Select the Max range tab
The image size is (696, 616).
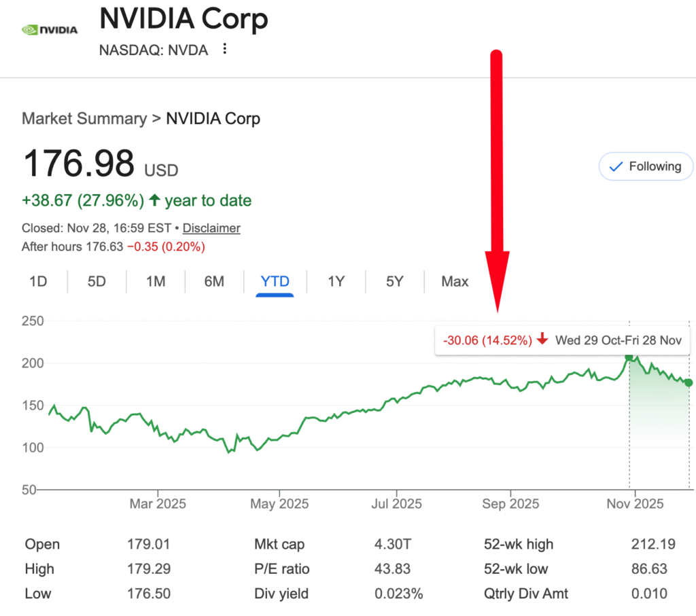click(455, 281)
